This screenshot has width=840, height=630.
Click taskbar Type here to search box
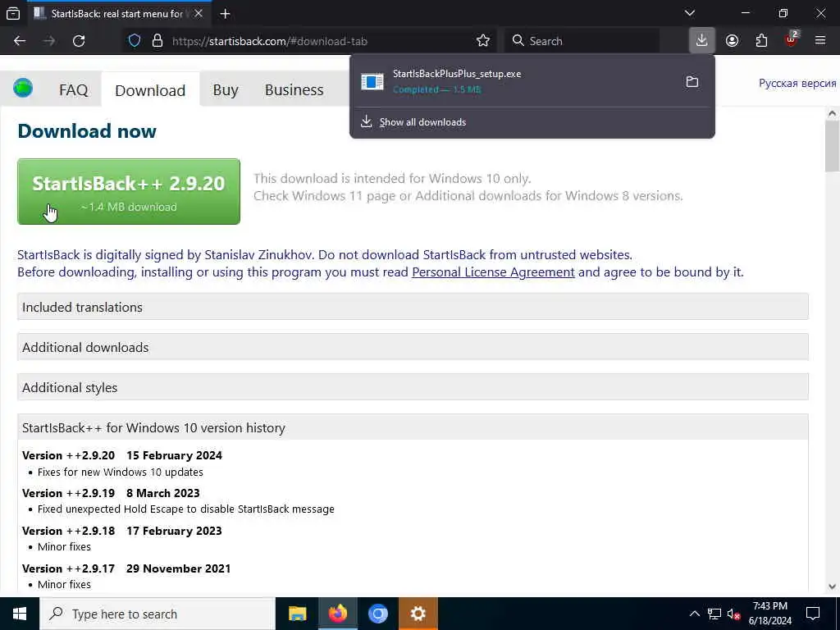[157, 614]
